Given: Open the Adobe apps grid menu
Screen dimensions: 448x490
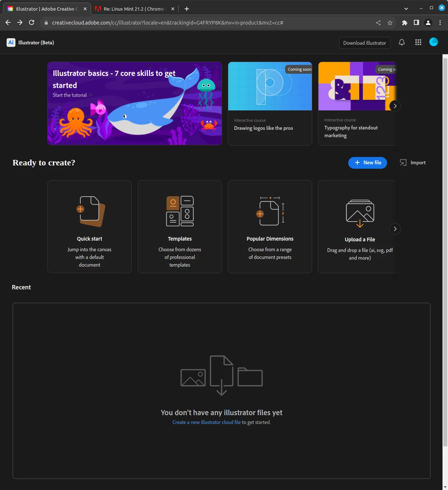Looking at the screenshot, I should click(418, 43).
